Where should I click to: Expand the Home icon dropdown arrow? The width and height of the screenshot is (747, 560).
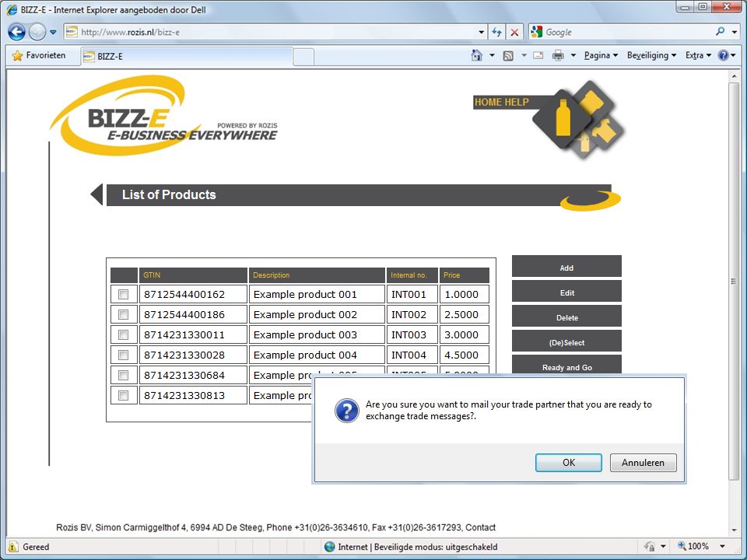(x=492, y=56)
